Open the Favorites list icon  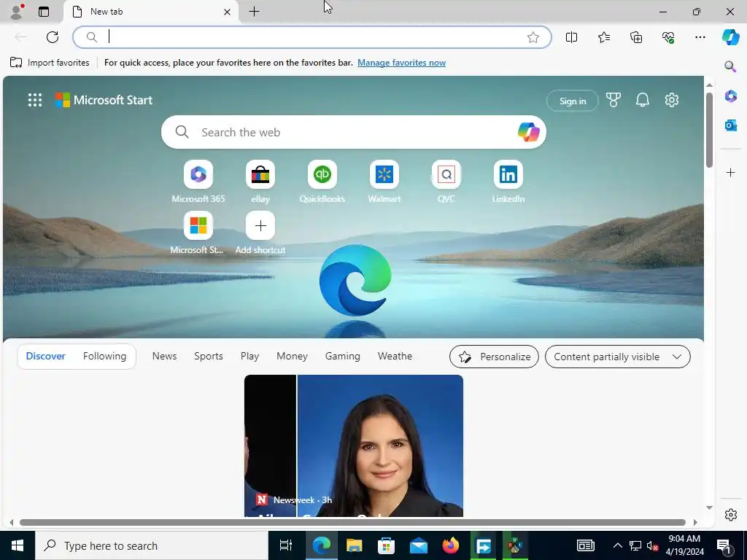coord(603,37)
